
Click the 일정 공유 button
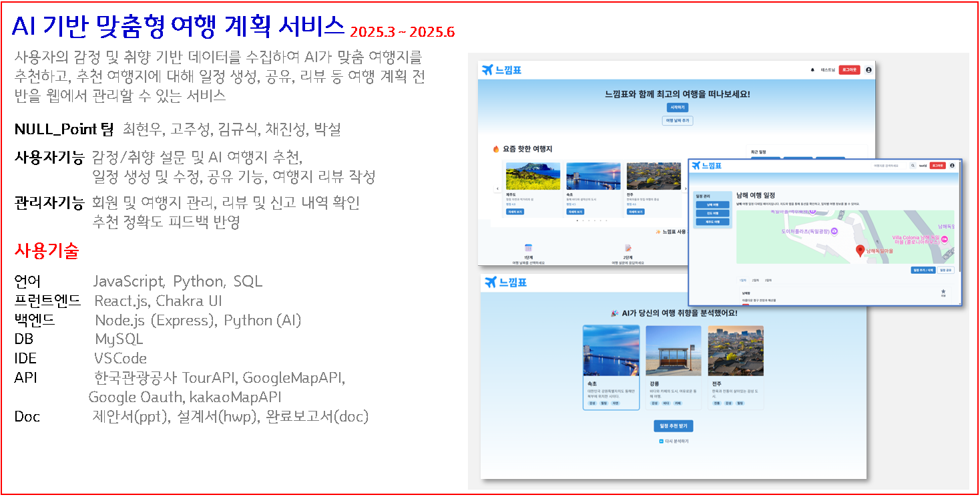947,270
